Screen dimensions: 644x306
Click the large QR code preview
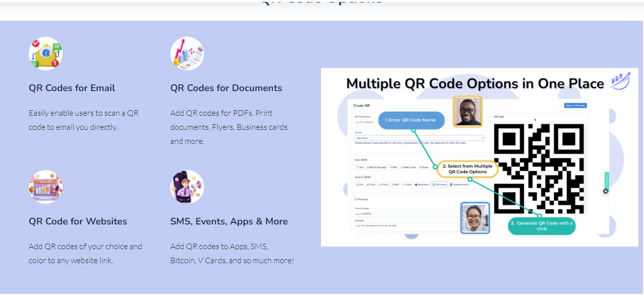coord(539,169)
